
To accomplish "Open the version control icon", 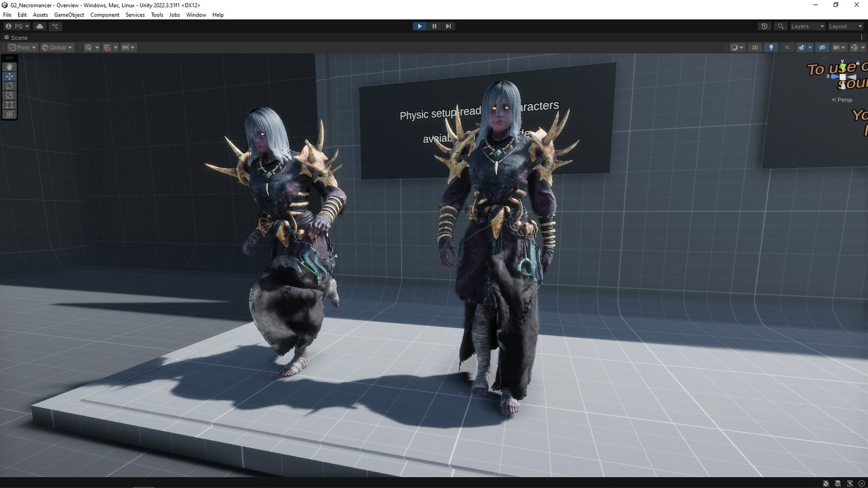I will point(55,26).
